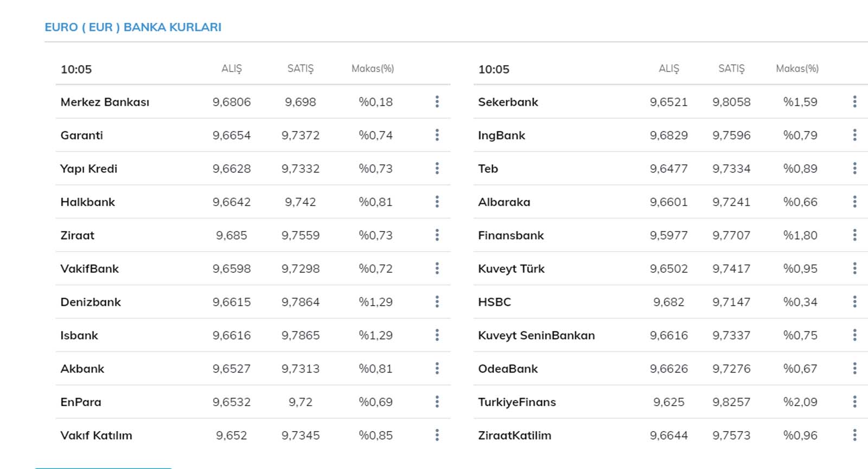The height and width of the screenshot is (469, 868).
Task: Click the left table Makas(%) header
Action: click(373, 69)
